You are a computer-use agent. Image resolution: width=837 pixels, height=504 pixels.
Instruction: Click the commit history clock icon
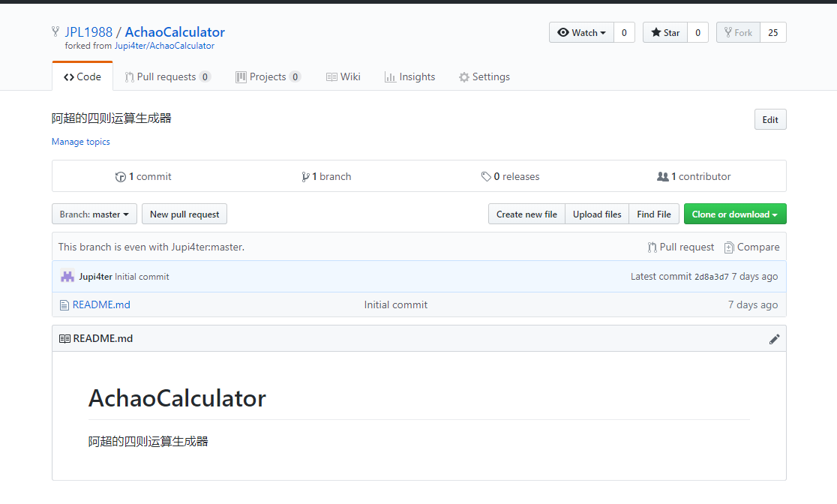point(120,177)
